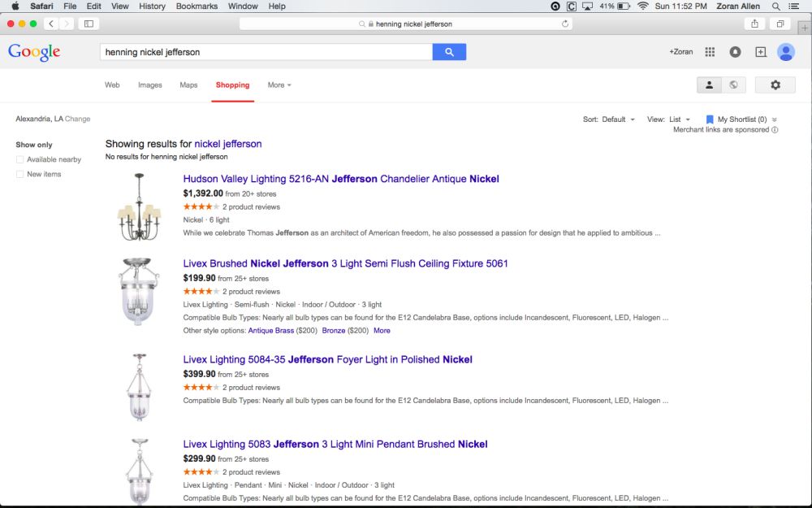
Task: Open the settings gear menu
Action: coord(775,85)
